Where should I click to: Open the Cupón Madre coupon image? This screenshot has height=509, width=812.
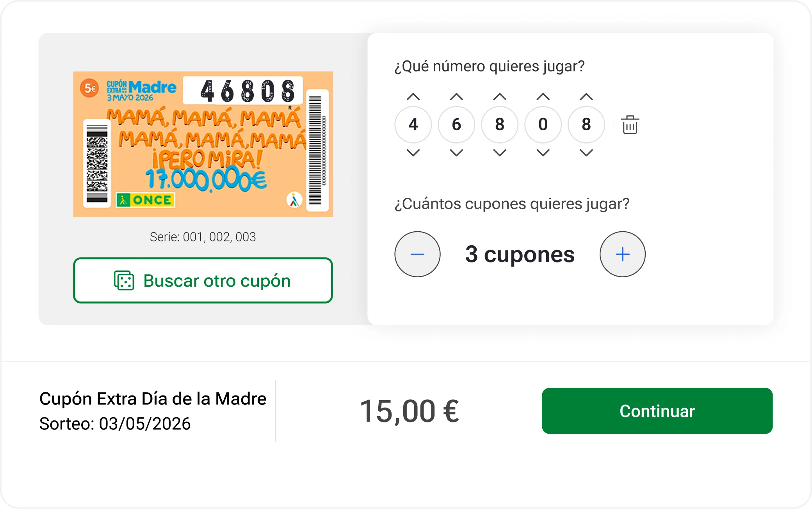click(x=203, y=144)
